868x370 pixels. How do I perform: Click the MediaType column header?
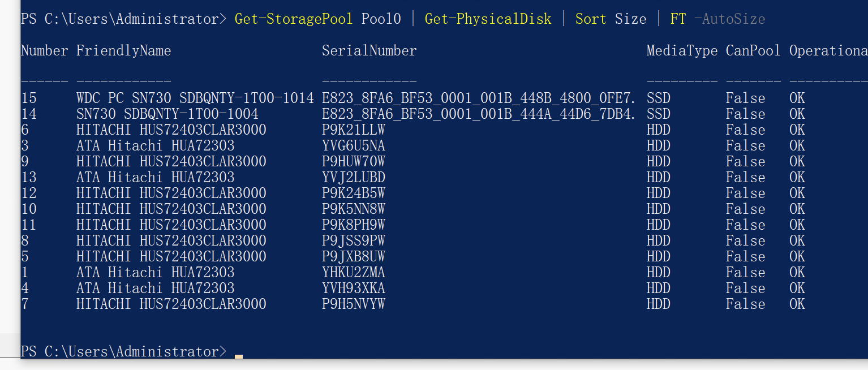coord(682,51)
